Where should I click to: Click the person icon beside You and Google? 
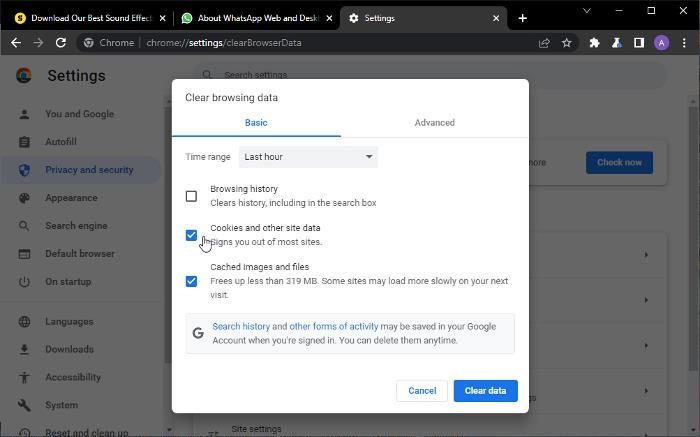click(24, 114)
